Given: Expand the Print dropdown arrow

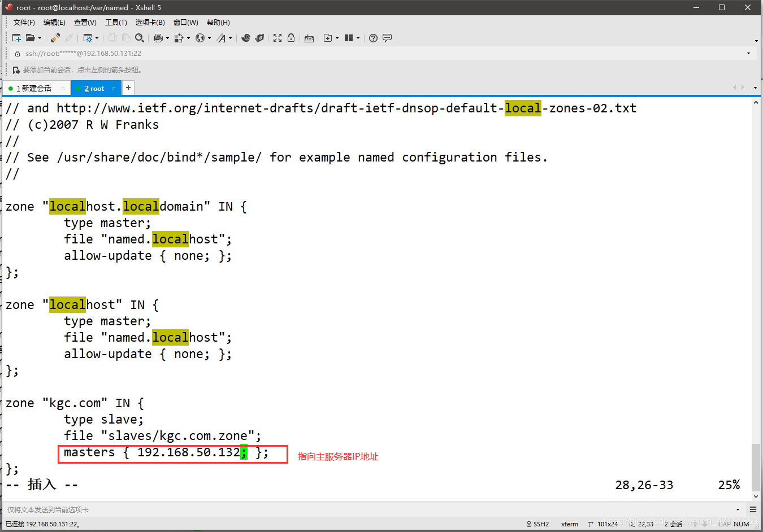Looking at the screenshot, I should 167,38.
